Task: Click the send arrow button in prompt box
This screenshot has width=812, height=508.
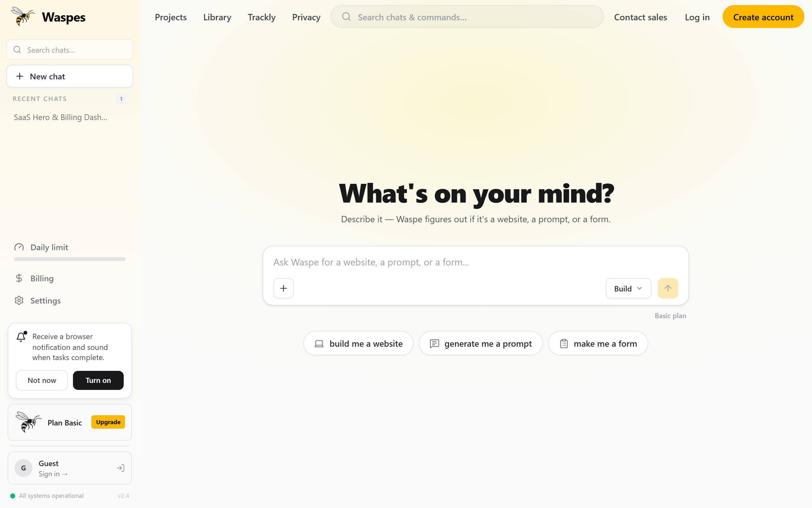Action: coord(668,288)
